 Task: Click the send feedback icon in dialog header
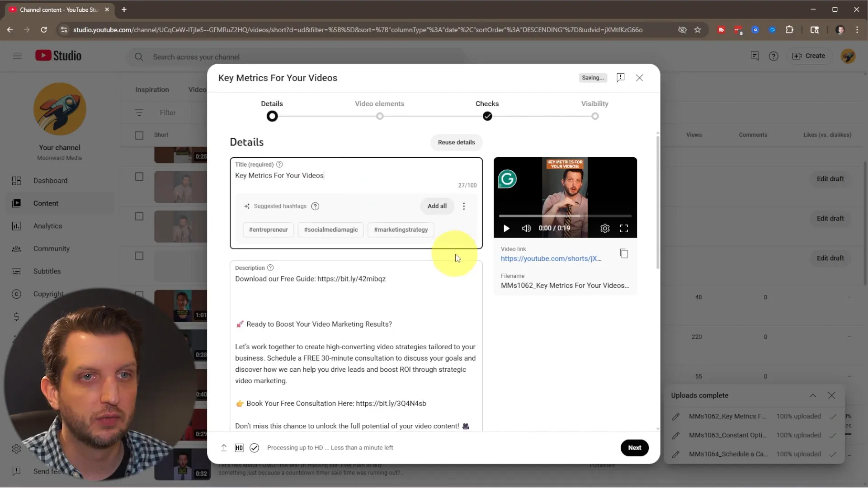(621, 78)
